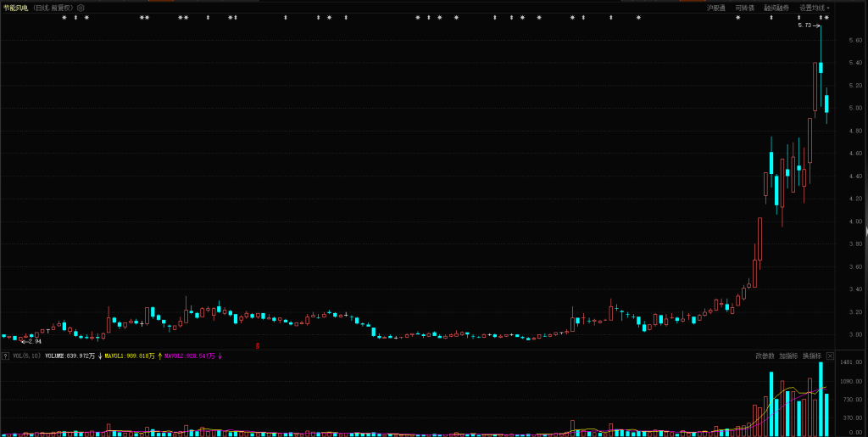The height and width of the screenshot is (437, 868).
Task: Click the first star event marker at top left
Action: (64, 18)
